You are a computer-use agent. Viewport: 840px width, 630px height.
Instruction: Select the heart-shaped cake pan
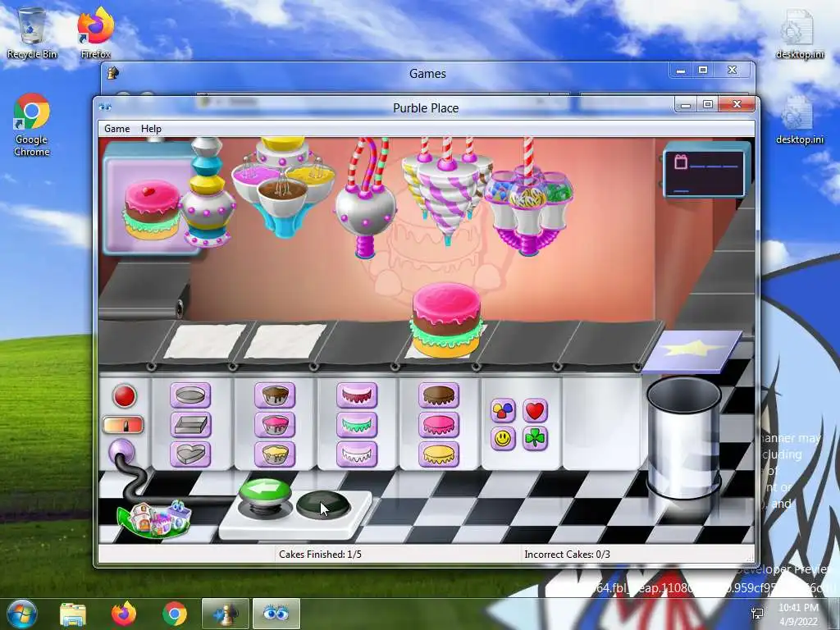[190, 454]
